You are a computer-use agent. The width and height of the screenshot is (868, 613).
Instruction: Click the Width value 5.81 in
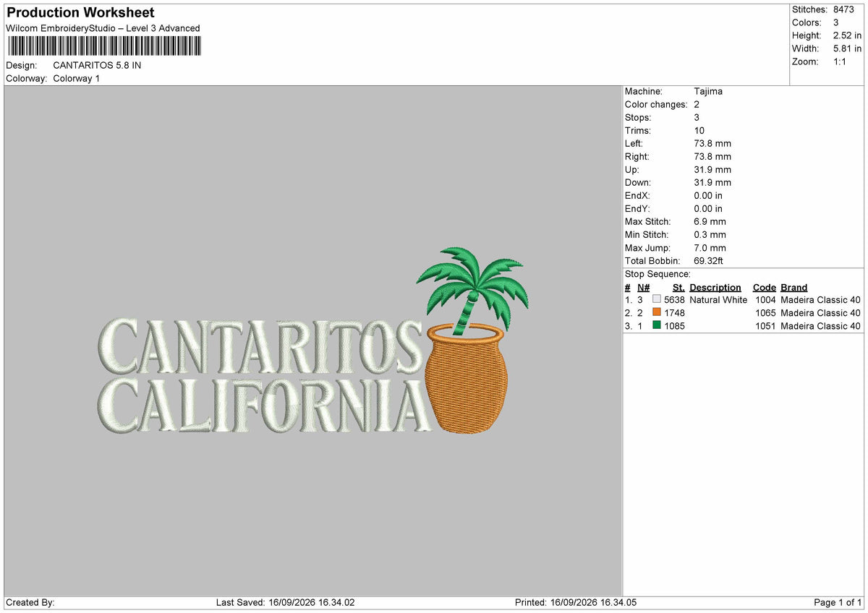pyautogui.click(x=847, y=48)
